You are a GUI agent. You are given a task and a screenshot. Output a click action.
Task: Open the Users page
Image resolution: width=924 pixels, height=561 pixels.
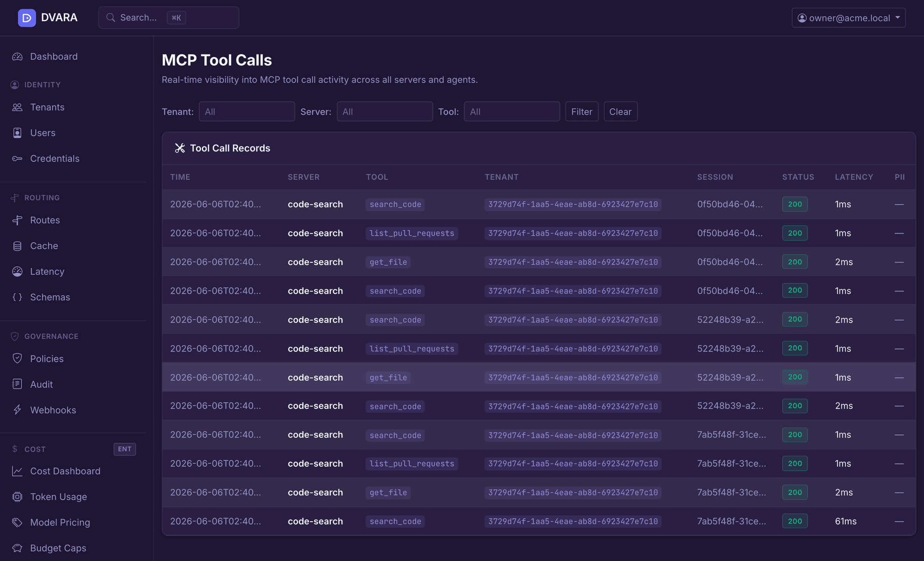[43, 133]
